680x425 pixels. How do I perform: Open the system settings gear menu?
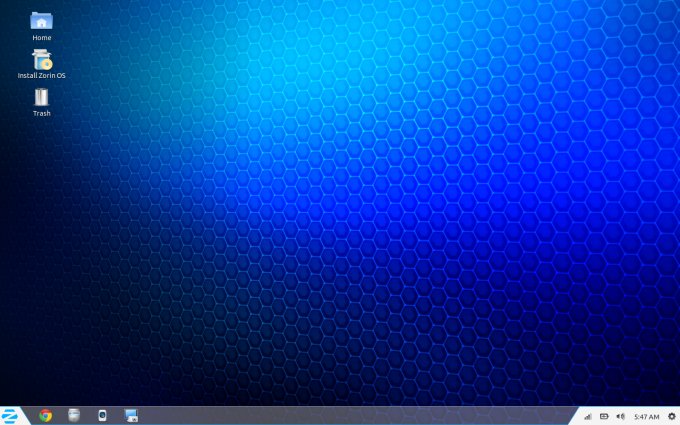click(672, 416)
